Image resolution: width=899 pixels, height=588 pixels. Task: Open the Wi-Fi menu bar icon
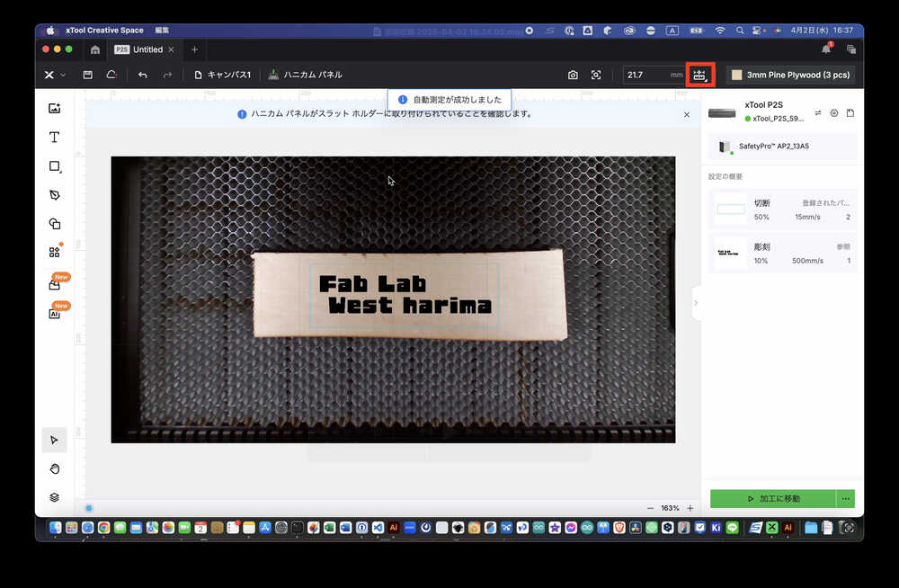coord(720,31)
